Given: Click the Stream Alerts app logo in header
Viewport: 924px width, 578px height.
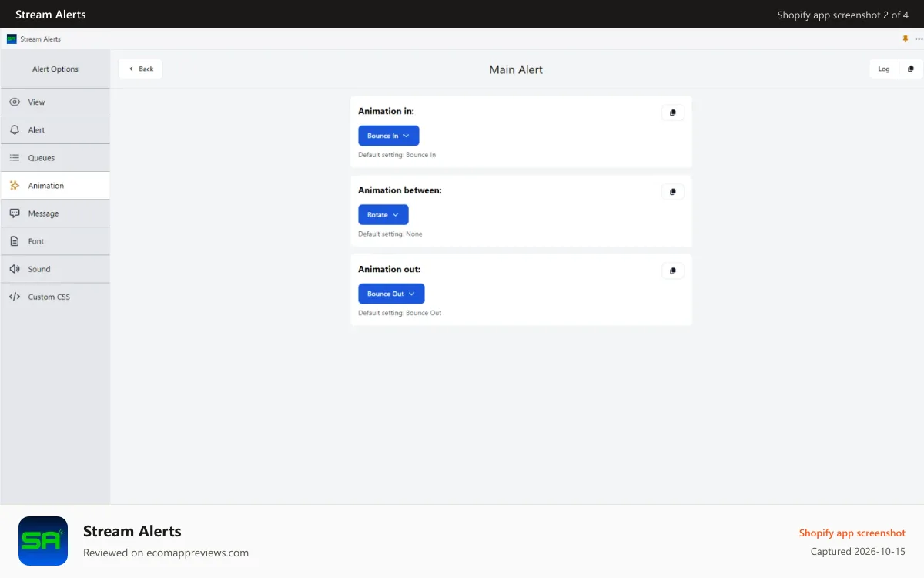Looking at the screenshot, I should click(12, 39).
